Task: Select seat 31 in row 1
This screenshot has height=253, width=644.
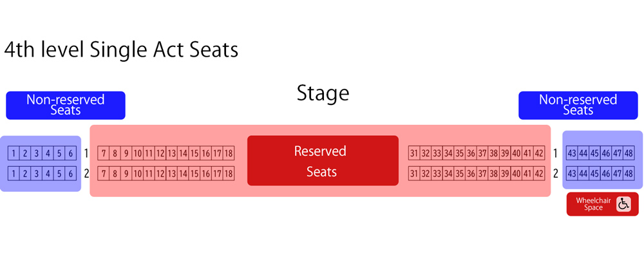Action: [x=414, y=154]
